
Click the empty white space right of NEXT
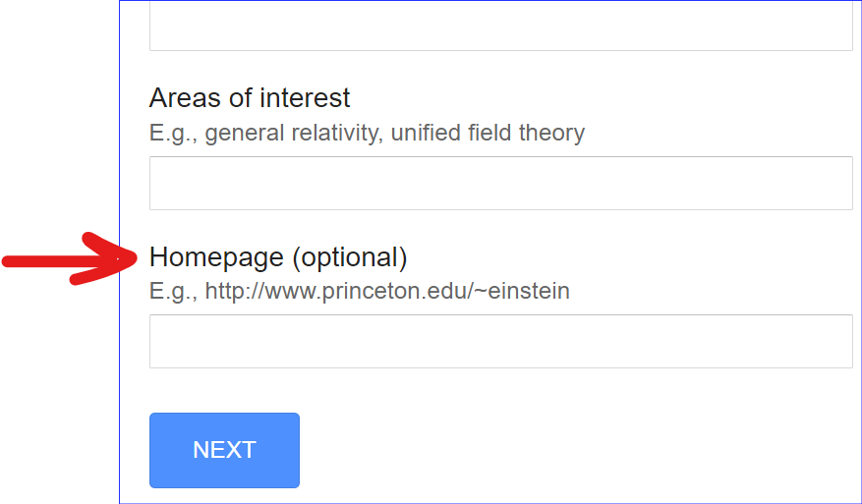(x=570, y=450)
